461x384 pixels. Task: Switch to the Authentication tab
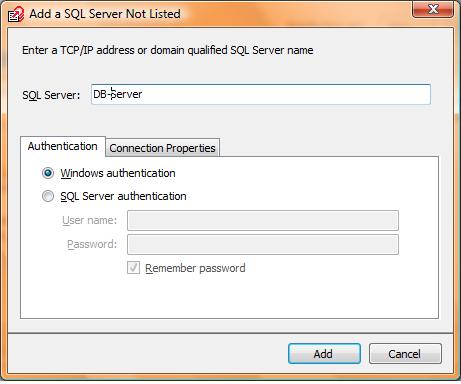point(63,146)
